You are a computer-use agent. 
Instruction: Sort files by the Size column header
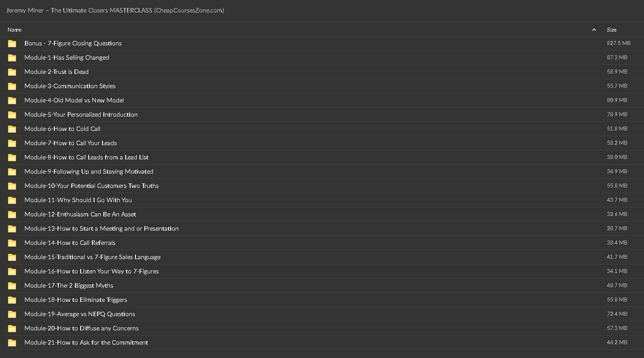(611, 30)
